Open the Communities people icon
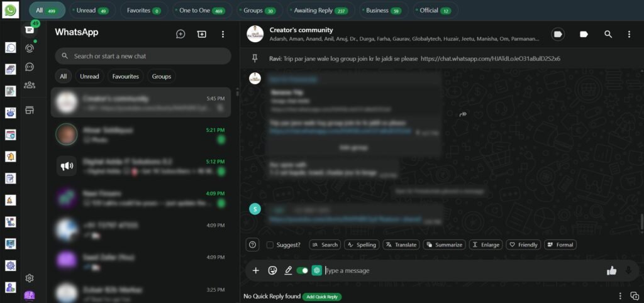Image resolution: width=644 pixels, height=303 pixels. click(29, 85)
